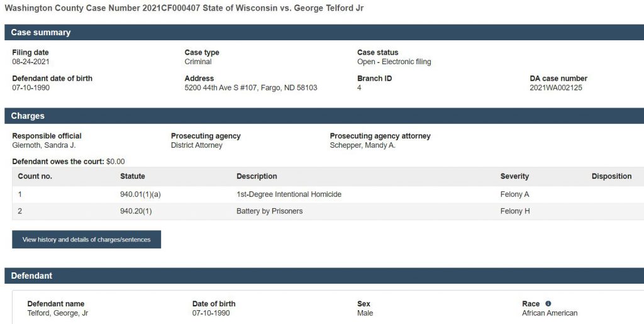Click the Charges section header

pos(28,116)
